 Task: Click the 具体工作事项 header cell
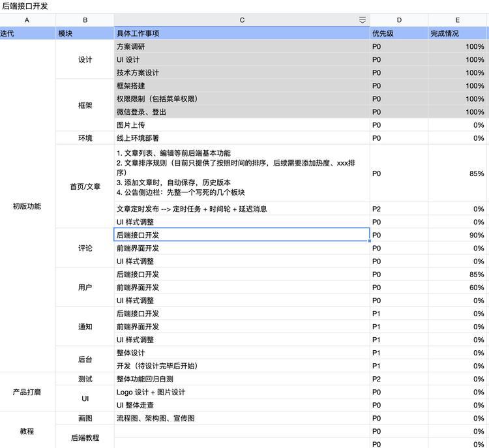(241, 33)
